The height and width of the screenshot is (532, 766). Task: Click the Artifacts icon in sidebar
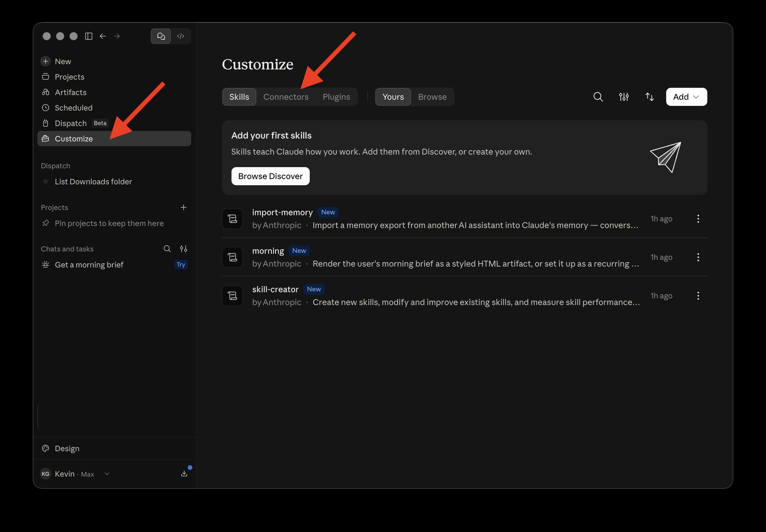click(x=46, y=92)
